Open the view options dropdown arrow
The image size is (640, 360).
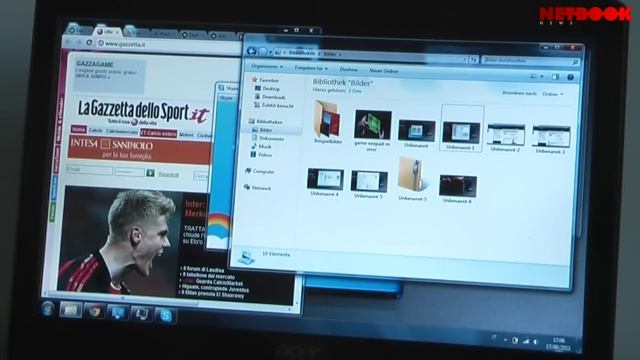point(542,76)
